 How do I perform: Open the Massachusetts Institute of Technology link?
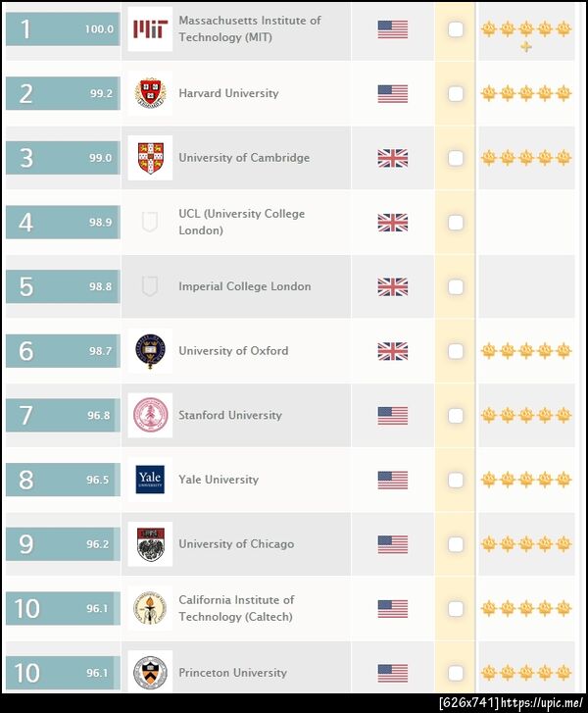pos(249,28)
